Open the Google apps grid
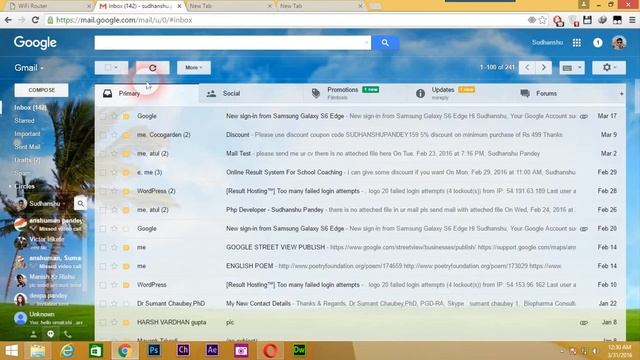This screenshot has width=640, height=360. click(x=576, y=42)
